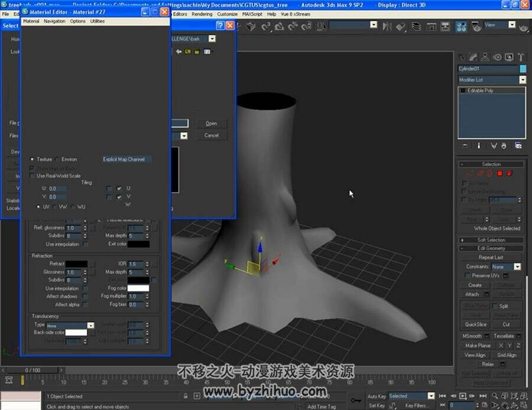Click the Quick Render teapot icon
Image resolution: width=532 pixels, height=410 pixels.
point(524,27)
